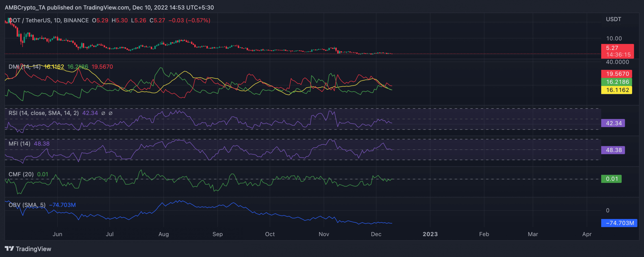
Task: Click the TradingView logo icon at bottom left
Action: coord(9,249)
